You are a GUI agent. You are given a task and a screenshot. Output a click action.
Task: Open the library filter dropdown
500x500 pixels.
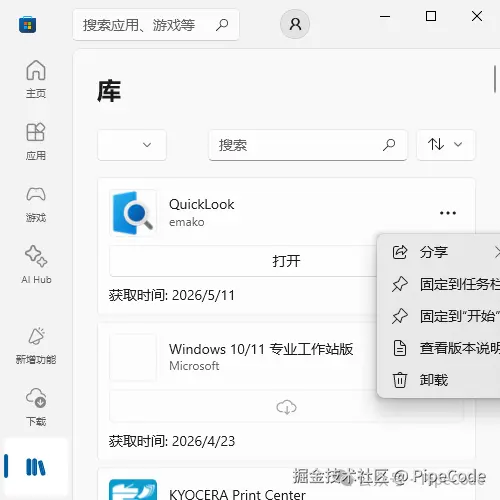point(132,145)
